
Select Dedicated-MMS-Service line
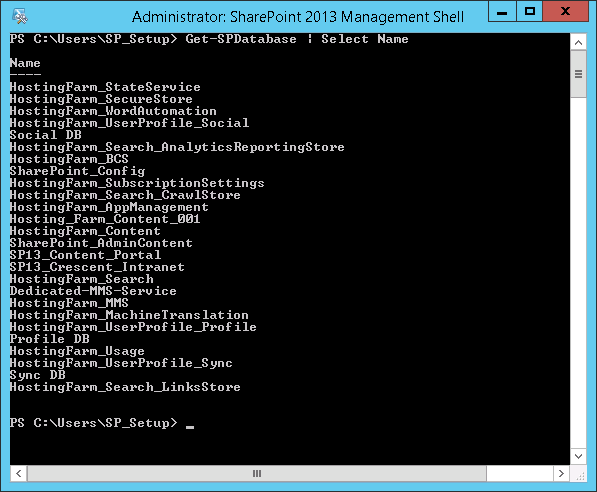coord(93,291)
